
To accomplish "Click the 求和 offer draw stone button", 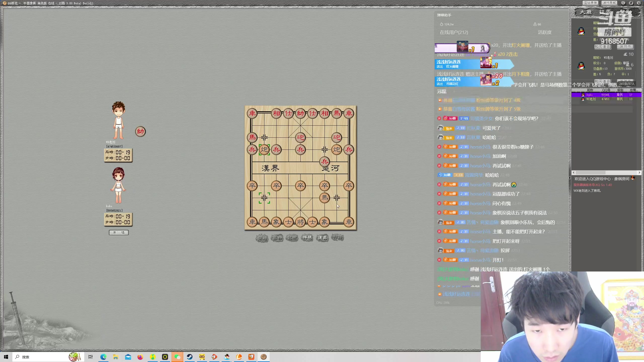I will point(277,238).
